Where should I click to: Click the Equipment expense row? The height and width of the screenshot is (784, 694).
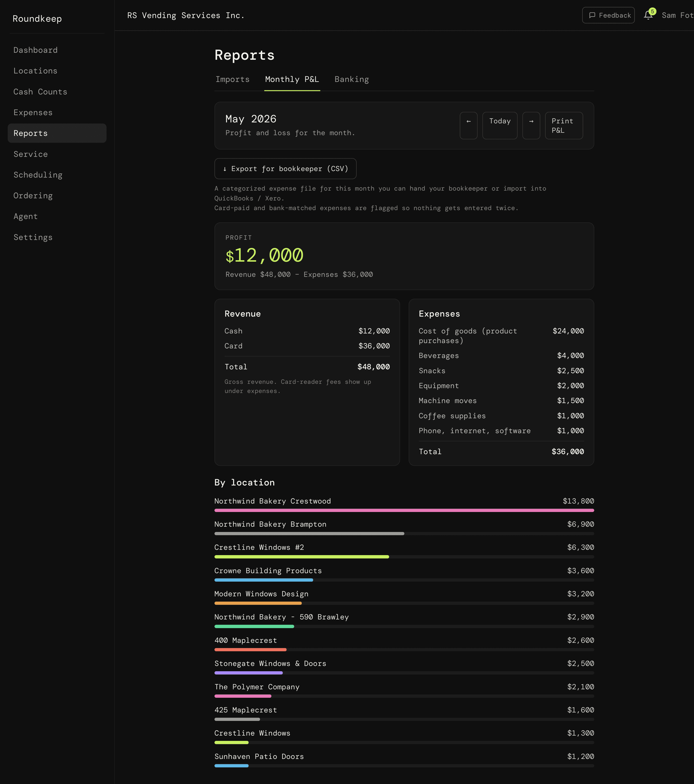point(501,385)
